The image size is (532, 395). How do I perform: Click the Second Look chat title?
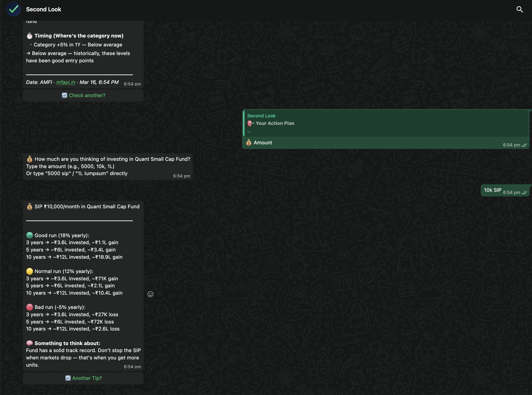(43, 9)
